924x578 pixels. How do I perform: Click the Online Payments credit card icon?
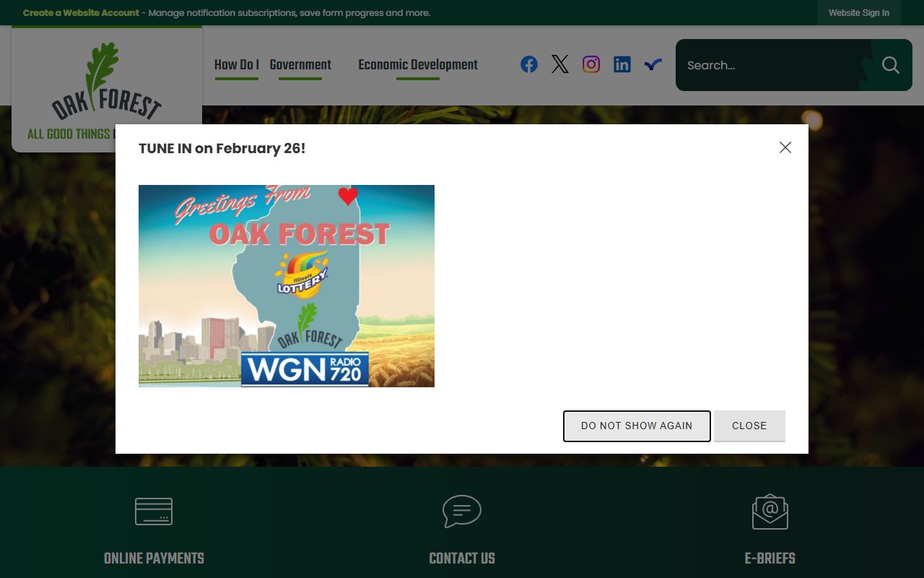[x=154, y=512]
